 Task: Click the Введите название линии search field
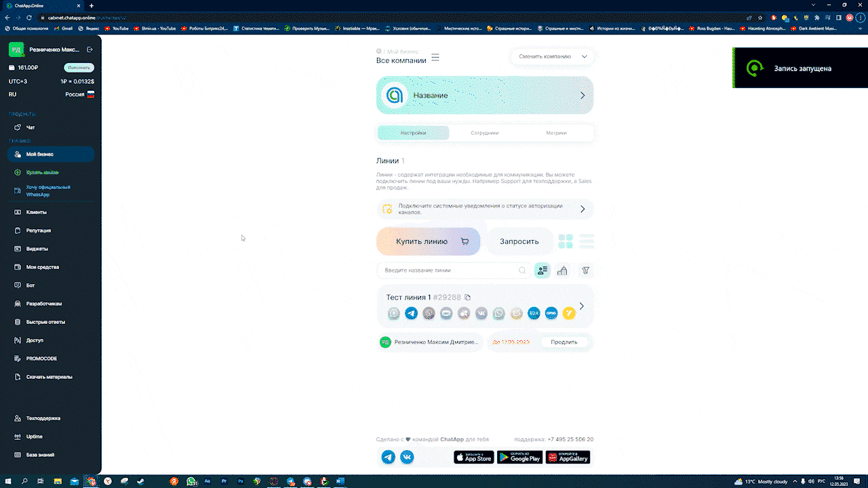coord(448,270)
